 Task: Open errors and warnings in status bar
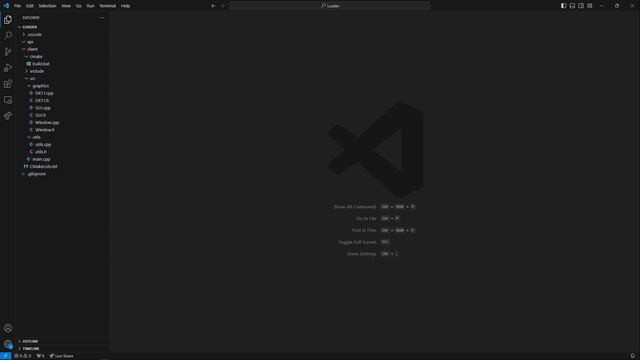22,356
